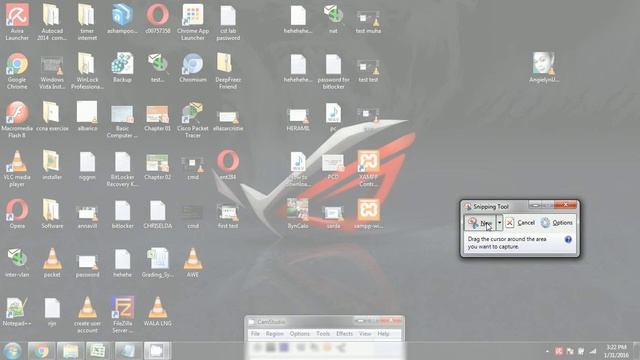Select the BynCalo image file
640x360 pixels.
298,213
